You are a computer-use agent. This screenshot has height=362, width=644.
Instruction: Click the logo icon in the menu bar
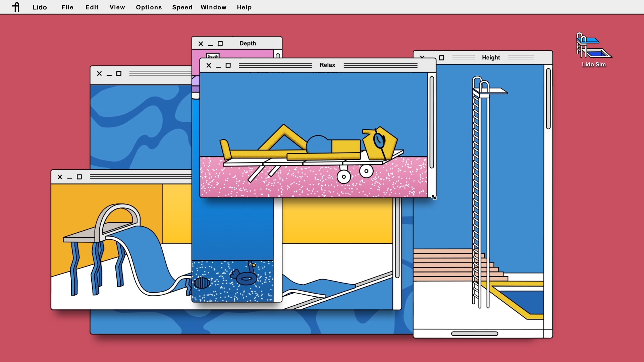click(16, 7)
